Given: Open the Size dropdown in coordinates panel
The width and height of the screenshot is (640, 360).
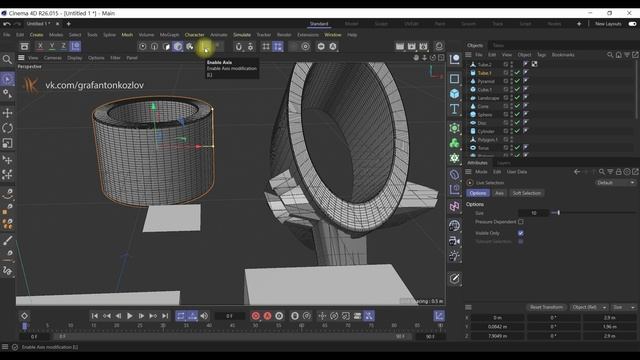Looking at the screenshot, I should pyautogui.click(x=623, y=307).
